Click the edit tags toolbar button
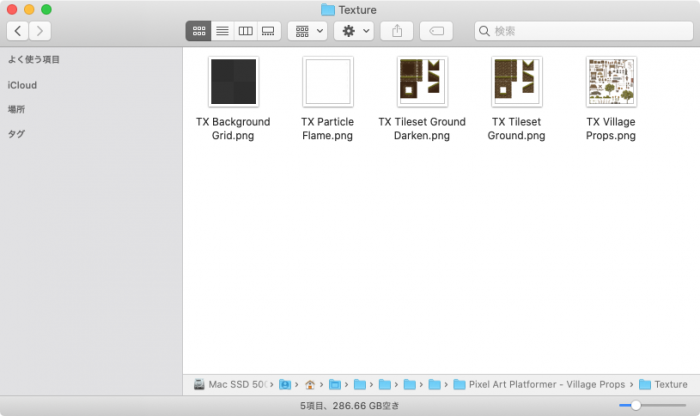Image resolution: width=700 pixels, height=416 pixels. [x=436, y=31]
